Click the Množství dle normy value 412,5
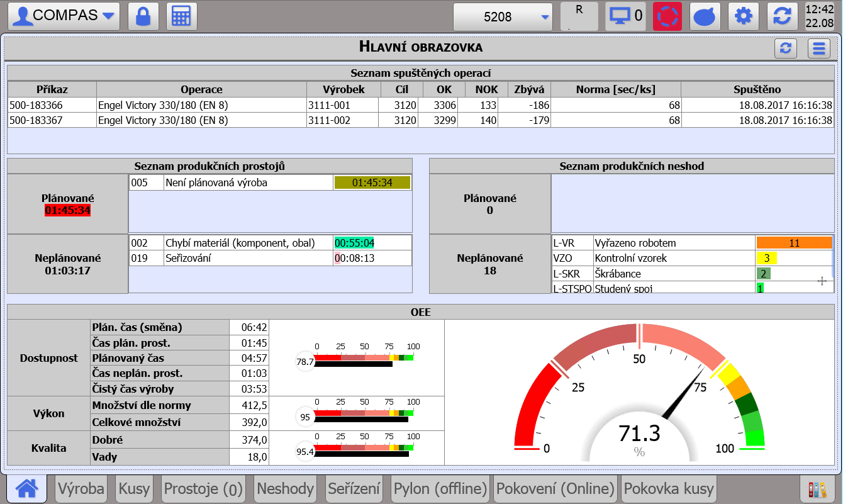 click(x=249, y=406)
